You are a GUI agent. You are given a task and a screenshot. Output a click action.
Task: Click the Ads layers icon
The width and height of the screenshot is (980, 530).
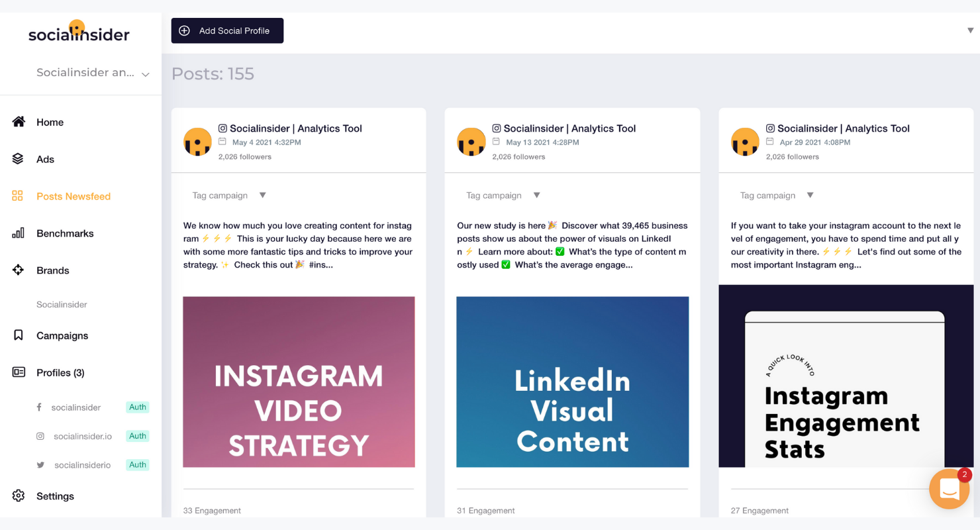click(x=19, y=159)
